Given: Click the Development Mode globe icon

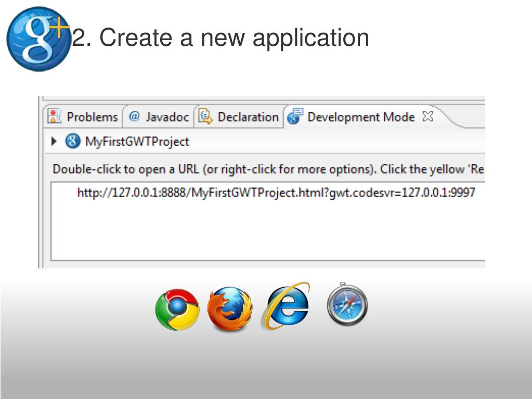Looking at the screenshot, I should pos(294,117).
